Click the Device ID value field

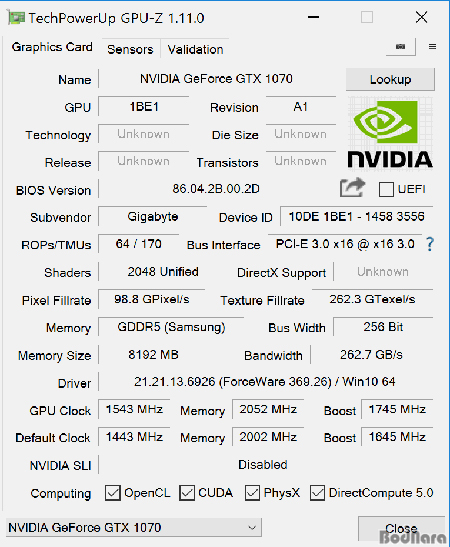pos(357,217)
